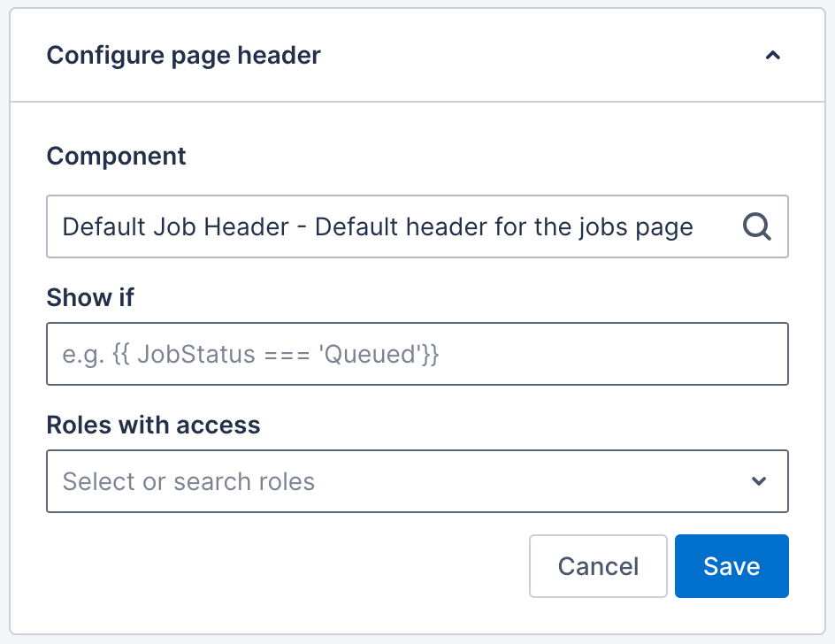Click the caret icon on the roles selector
Viewport: 835px width, 644px height.
click(x=758, y=481)
